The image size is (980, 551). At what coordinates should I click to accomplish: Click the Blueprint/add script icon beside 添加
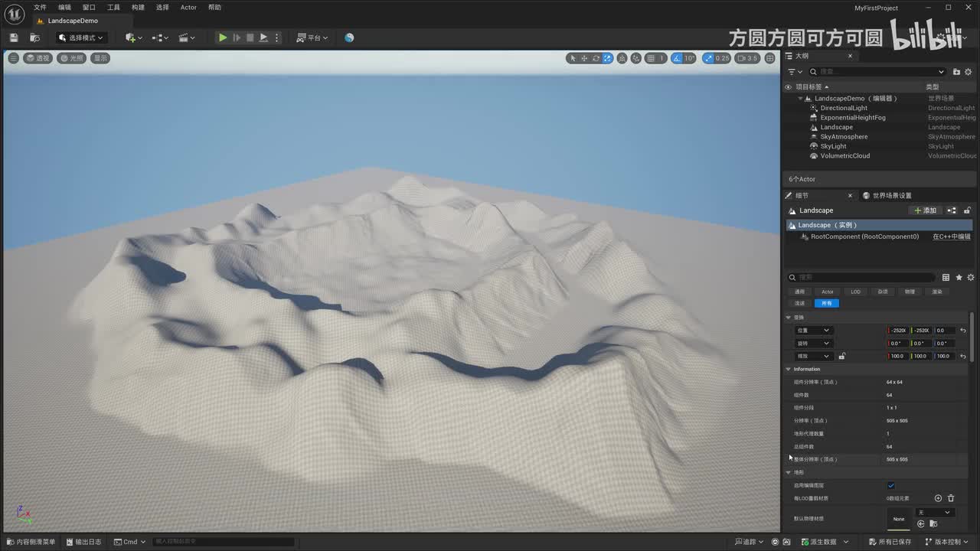[x=952, y=210]
